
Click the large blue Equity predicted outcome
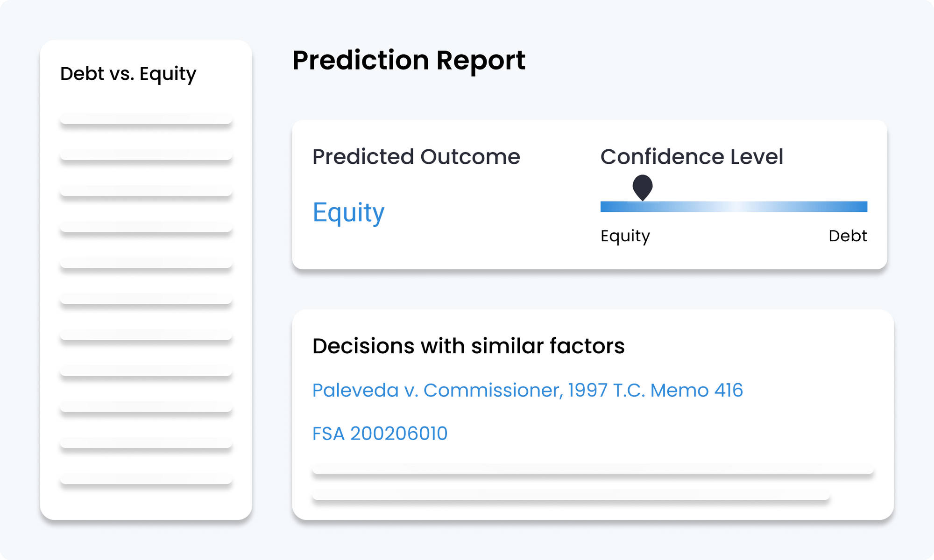[348, 213]
